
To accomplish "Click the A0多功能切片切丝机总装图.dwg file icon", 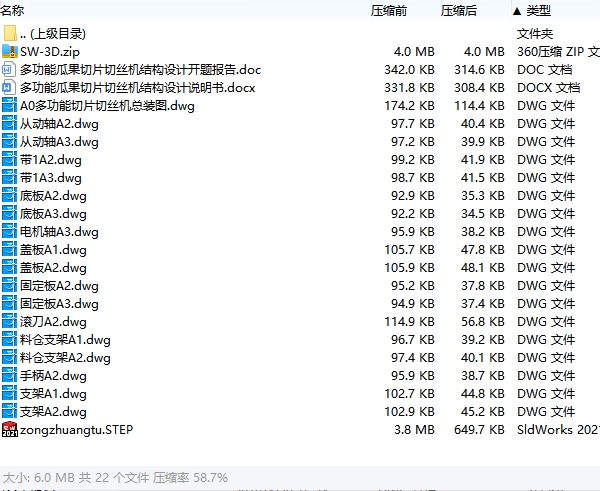I will [10, 105].
